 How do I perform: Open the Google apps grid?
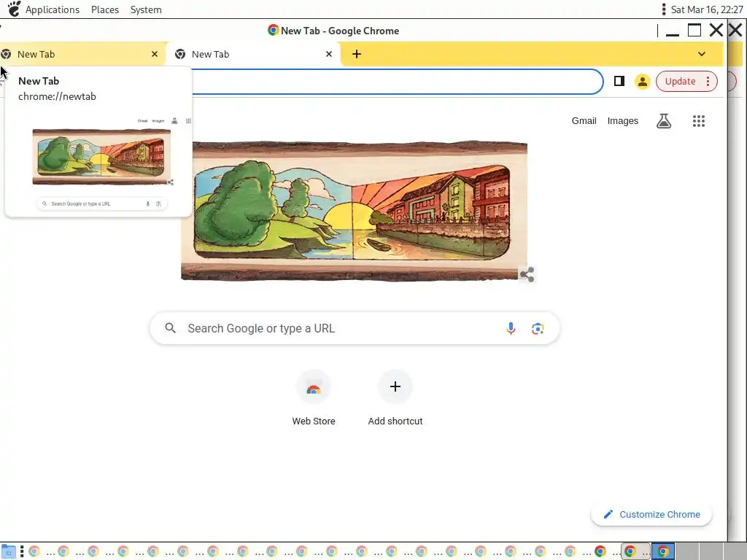698,121
